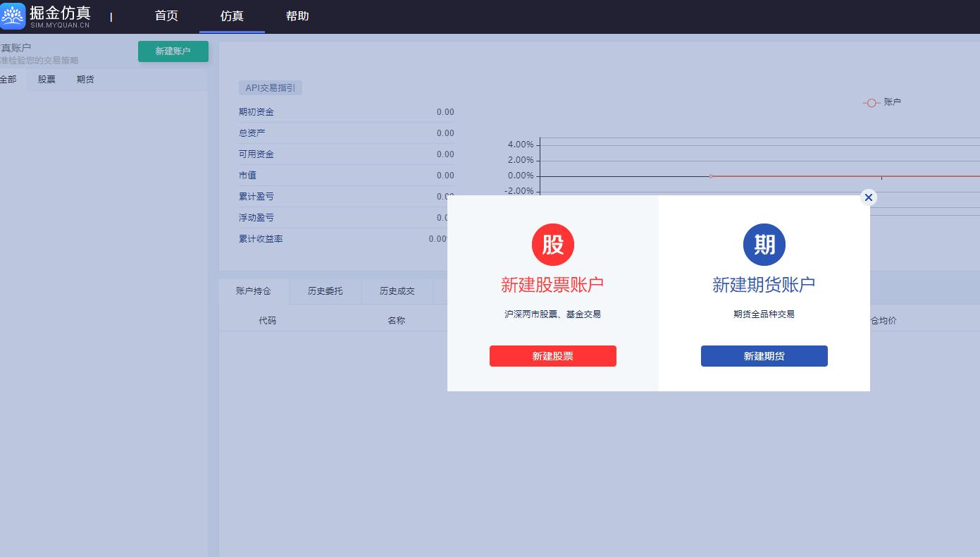Click the 掘金仿真 tree logo icon
980x557 pixels.
tap(13, 16)
